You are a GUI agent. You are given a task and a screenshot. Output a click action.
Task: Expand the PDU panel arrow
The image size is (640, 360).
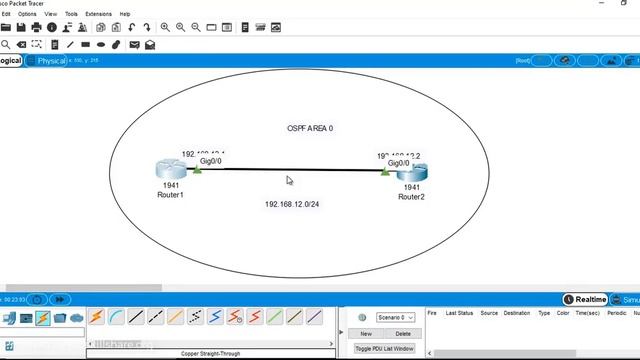341,332
